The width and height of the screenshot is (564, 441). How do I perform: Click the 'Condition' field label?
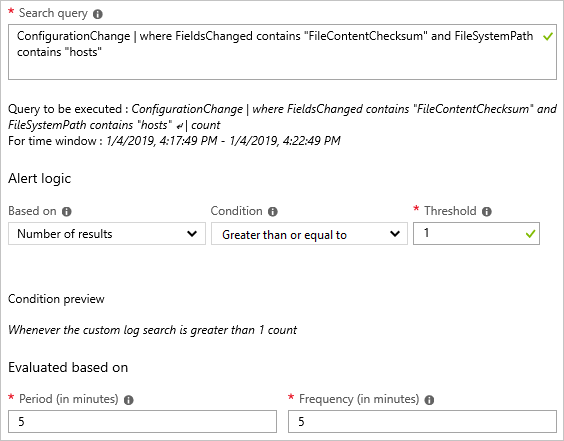(x=236, y=211)
